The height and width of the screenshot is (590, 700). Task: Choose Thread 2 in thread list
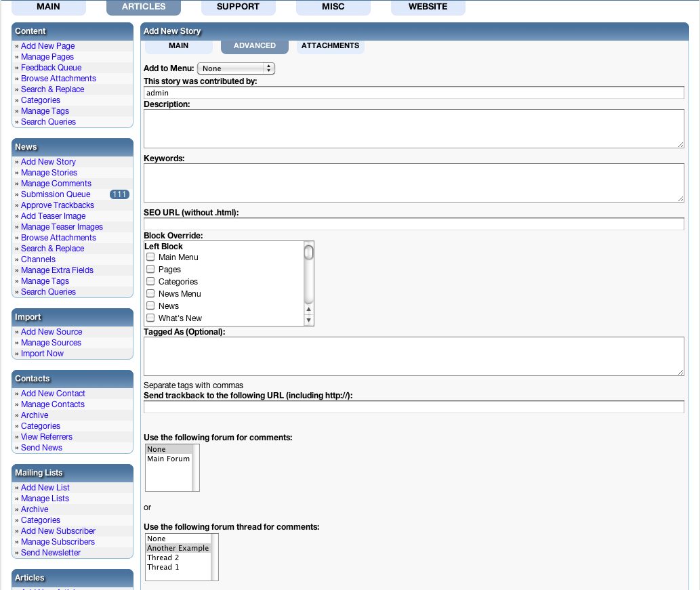pyautogui.click(x=178, y=557)
